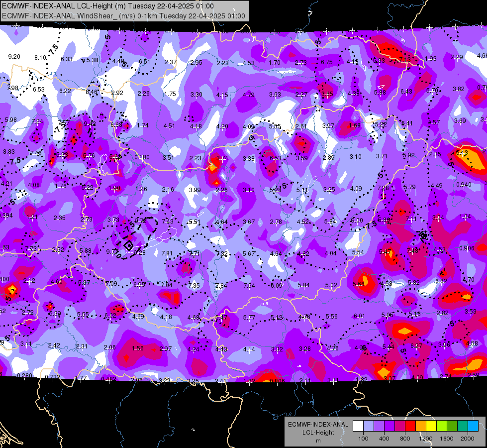Click the legend tick label 400
Screen dimensions: 487x448
(x=384, y=439)
